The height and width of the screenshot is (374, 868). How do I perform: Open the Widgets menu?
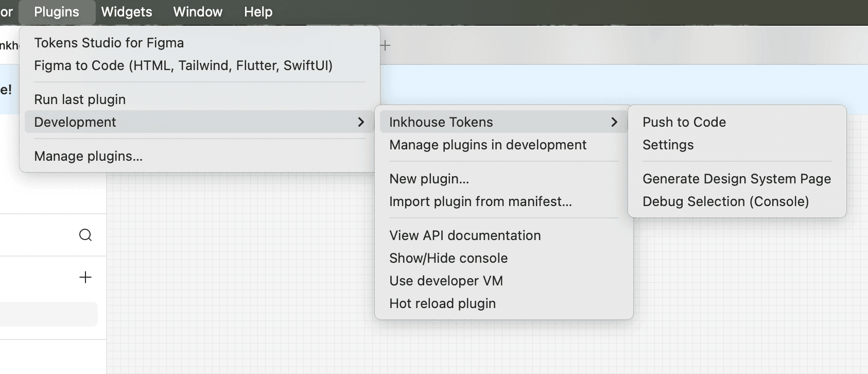[x=127, y=12]
